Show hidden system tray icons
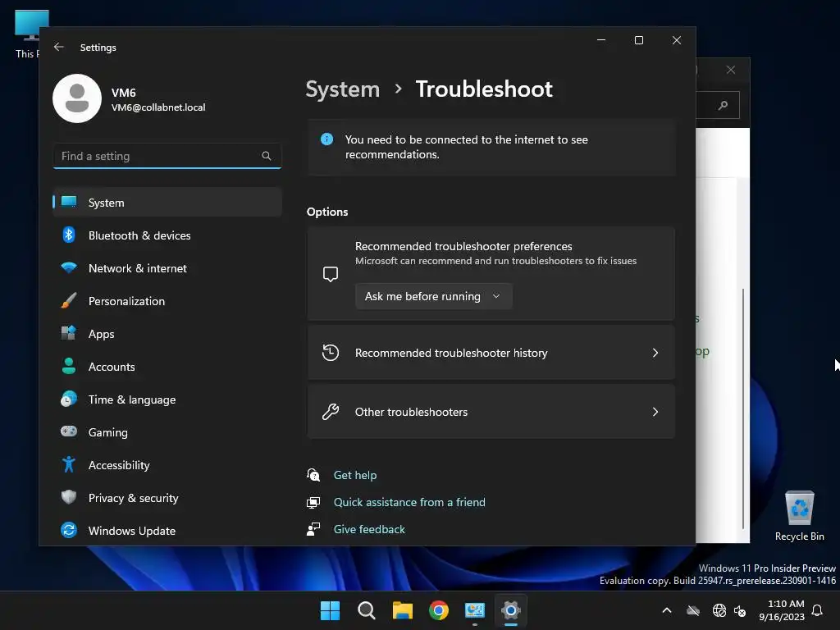This screenshot has height=630, width=840. (667, 610)
